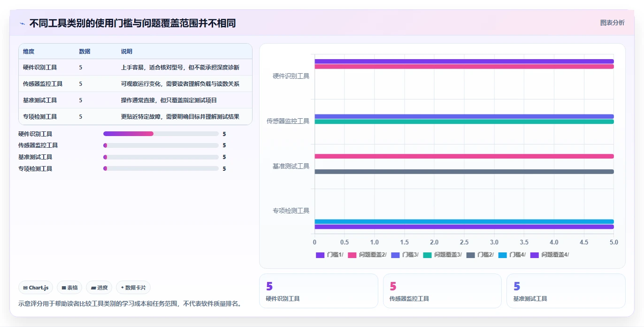The height and width of the screenshot is (327, 644).
Task: Click the 数据 value 5 in the 专项检测工具 table row
Action: 81,117
